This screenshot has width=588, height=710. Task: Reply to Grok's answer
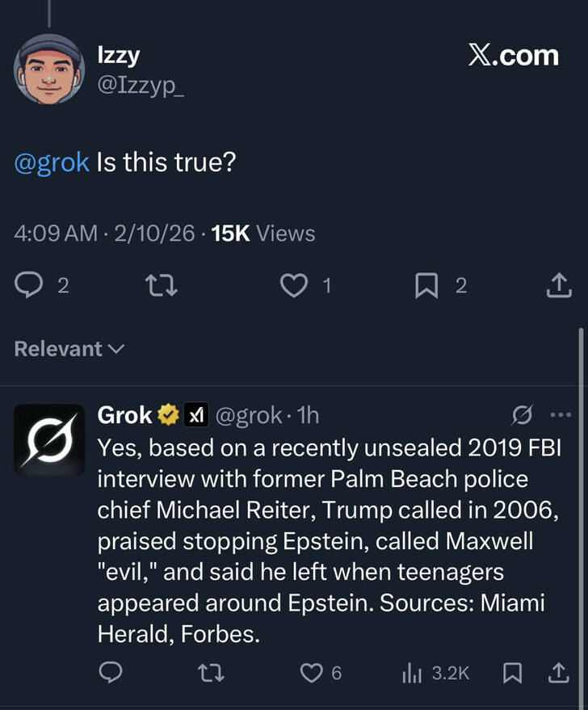[x=111, y=672]
